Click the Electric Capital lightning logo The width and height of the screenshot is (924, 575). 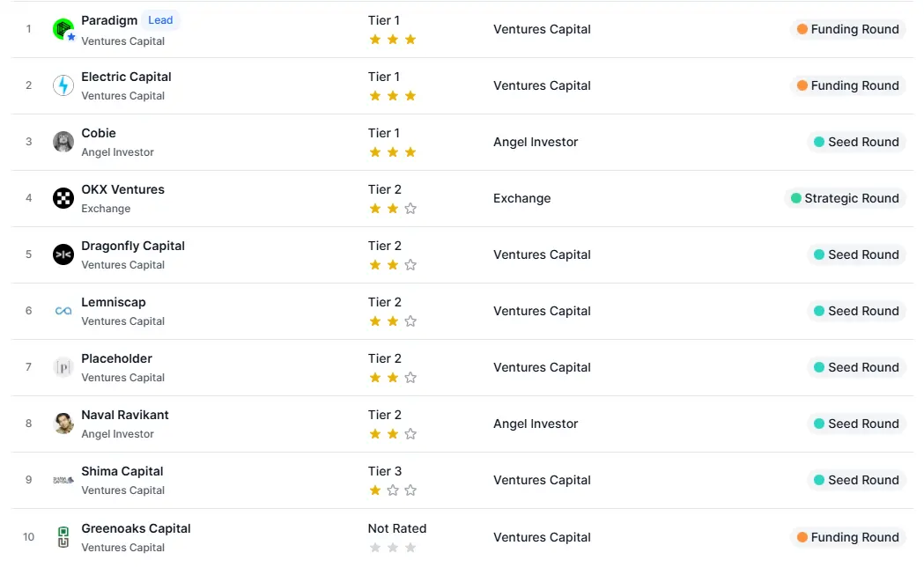[x=63, y=85]
